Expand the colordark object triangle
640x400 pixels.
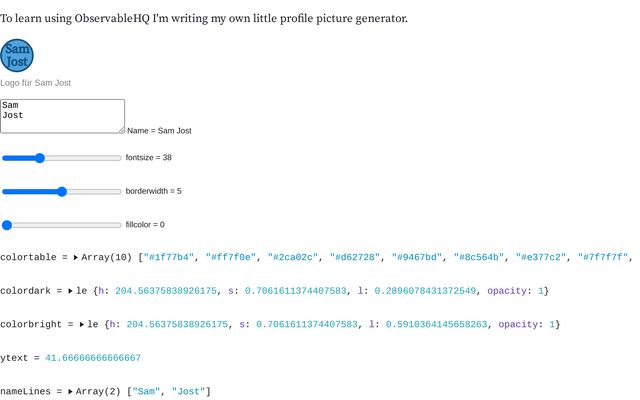71,291
